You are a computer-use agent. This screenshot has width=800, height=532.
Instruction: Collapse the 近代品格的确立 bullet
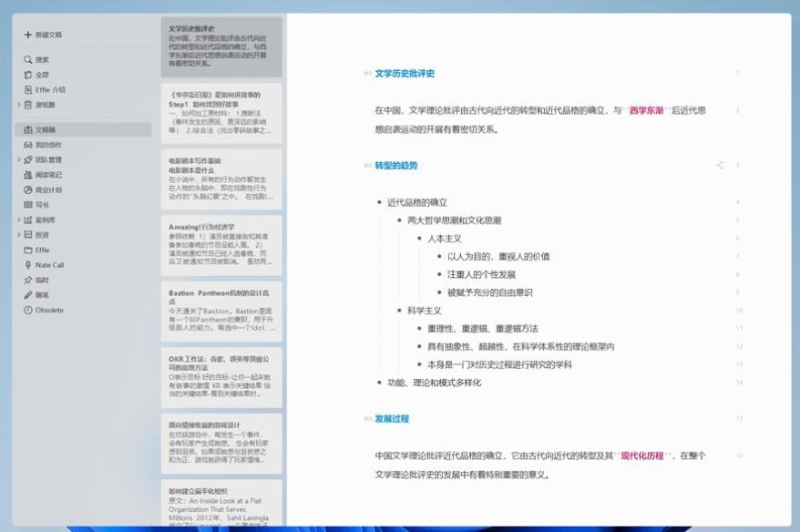coord(379,202)
